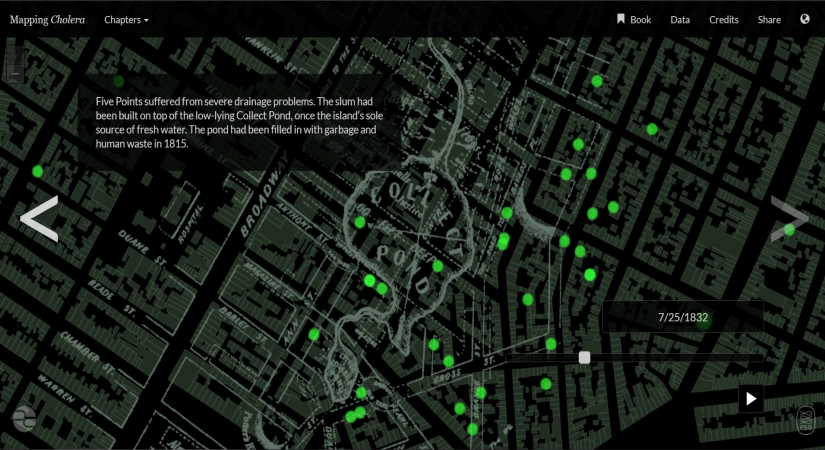This screenshot has height=450, width=825.
Task: Select dim green dot above the caption text
Action: coord(118,81)
